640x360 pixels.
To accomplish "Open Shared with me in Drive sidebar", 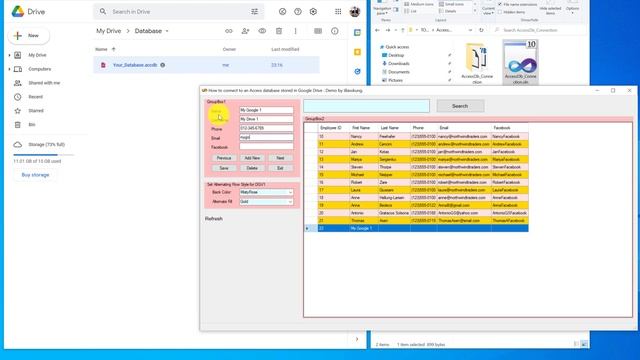I will (x=44, y=83).
